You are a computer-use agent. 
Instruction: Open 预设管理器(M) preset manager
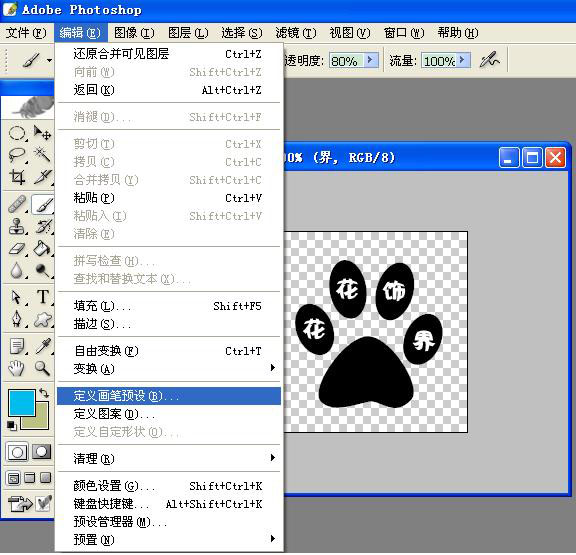pos(169,522)
